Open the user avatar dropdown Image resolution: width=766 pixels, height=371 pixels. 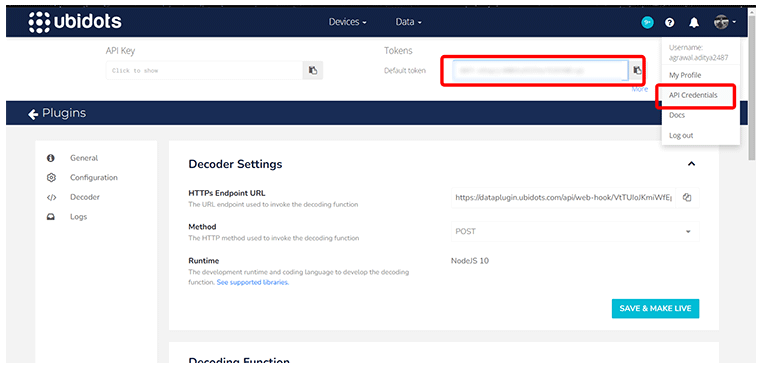coord(724,22)
